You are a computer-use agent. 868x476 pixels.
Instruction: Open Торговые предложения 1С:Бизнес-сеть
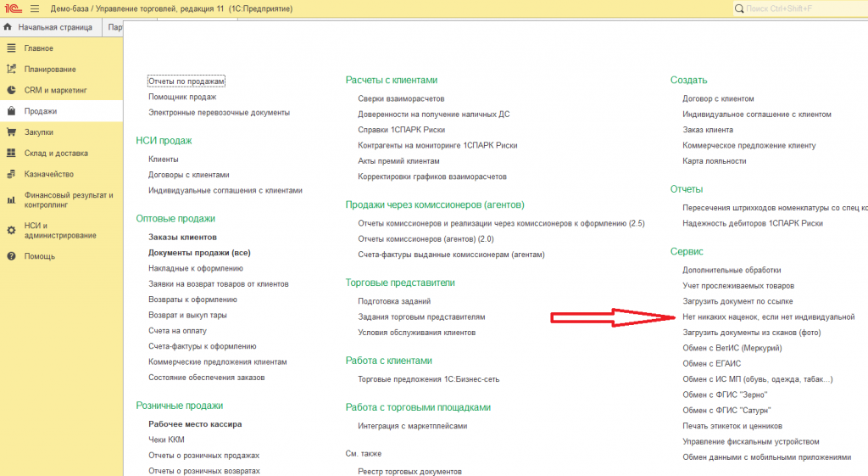point(428,379)
